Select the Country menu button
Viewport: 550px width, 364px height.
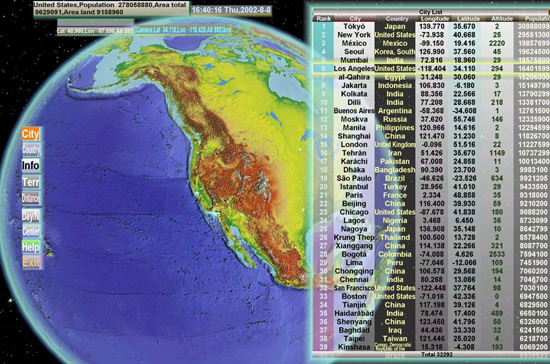(x=31, y=150)
